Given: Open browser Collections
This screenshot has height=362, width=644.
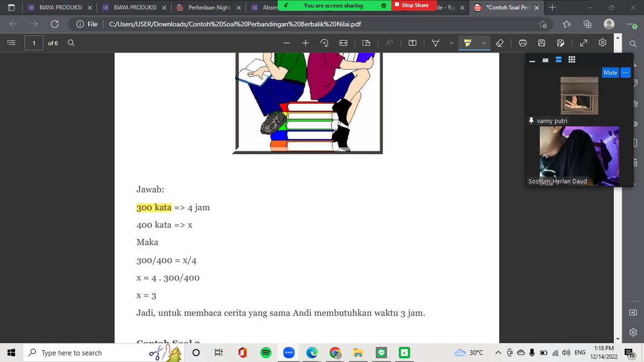Looking at the screenshot, I should 587,24.
